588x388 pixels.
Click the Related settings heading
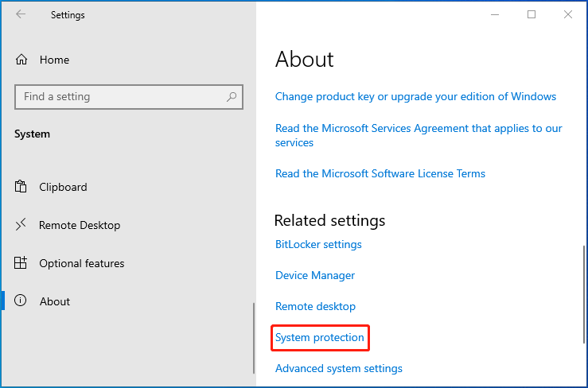coord(329,220)
